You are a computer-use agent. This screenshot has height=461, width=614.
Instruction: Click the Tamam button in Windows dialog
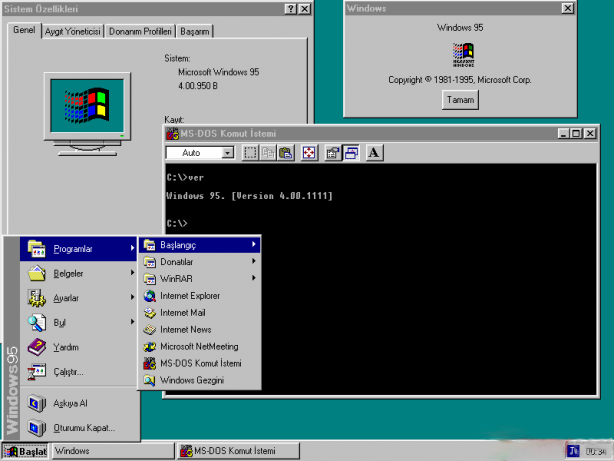460,100
